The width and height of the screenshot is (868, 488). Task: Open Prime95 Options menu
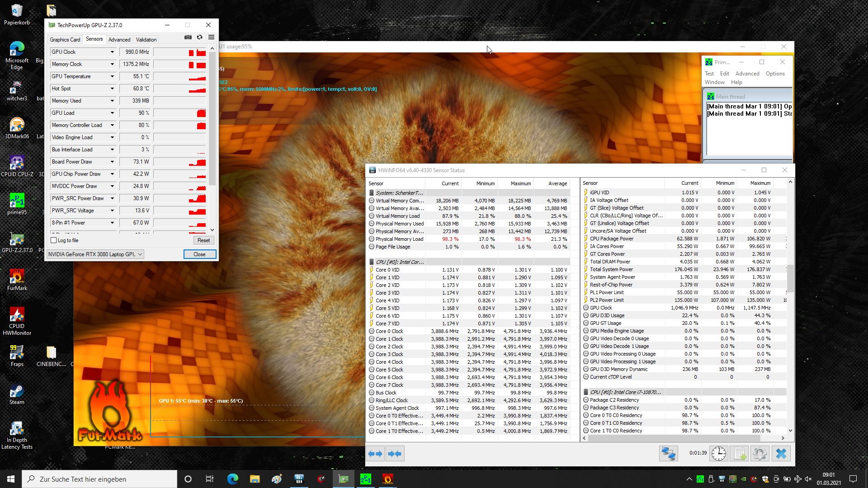pyautogui.click(x=775, y=74)
